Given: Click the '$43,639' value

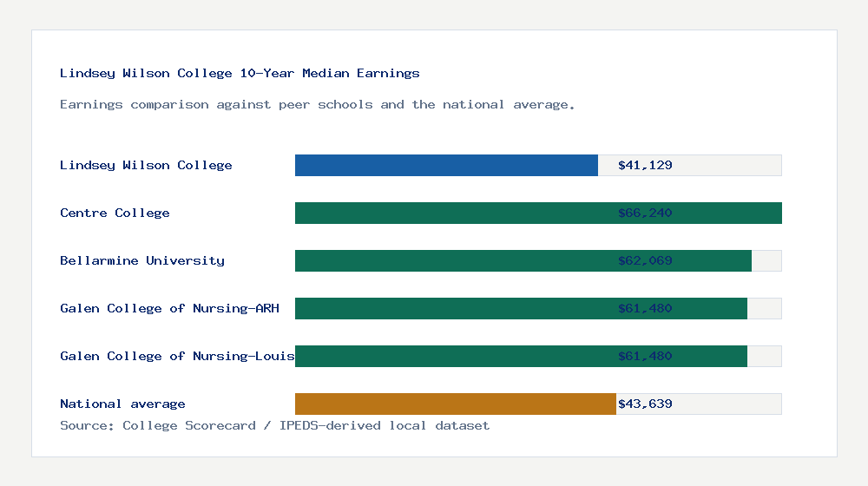Looking at the screenshot, I should 645,404.
